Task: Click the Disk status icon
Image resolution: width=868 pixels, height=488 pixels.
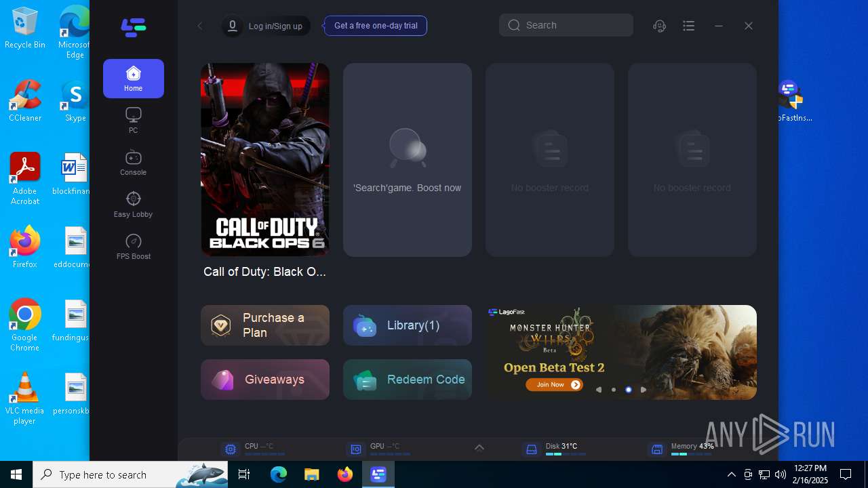Action: 532,449
